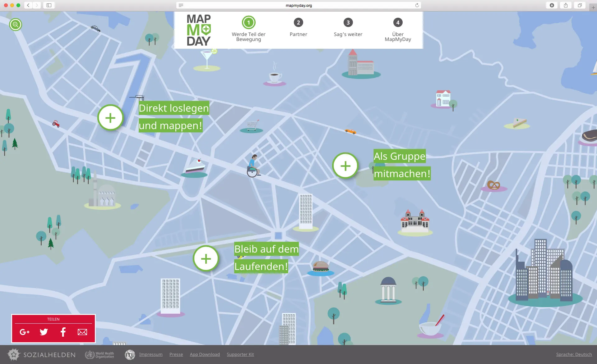Click the white house with red roof
This screenshot has width=597, height=364.
tap(443, 99)
